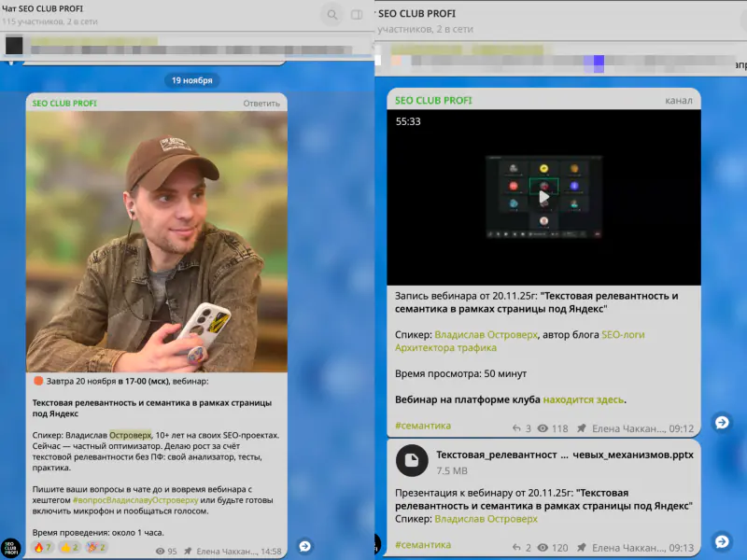This screenshot has width=747, height=560.
Task: Toggle the party popper reaction with 2 votes
Action: 96,547
